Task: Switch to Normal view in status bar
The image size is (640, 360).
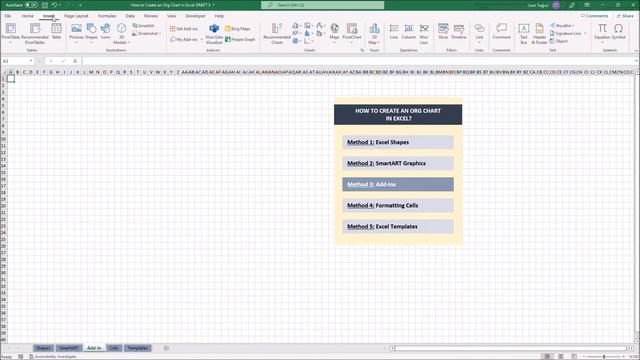Action: pyautogui.click(x=547, y=356)
